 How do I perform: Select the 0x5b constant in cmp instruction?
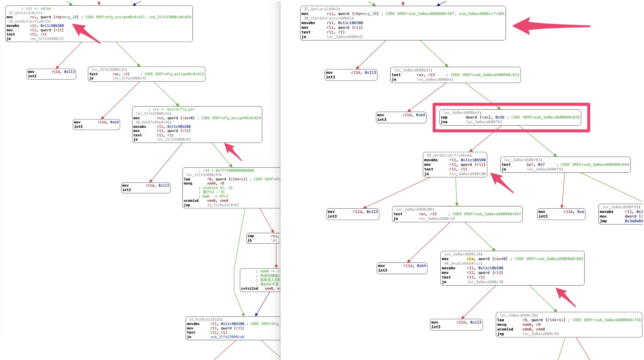click(x=500, y=117)
